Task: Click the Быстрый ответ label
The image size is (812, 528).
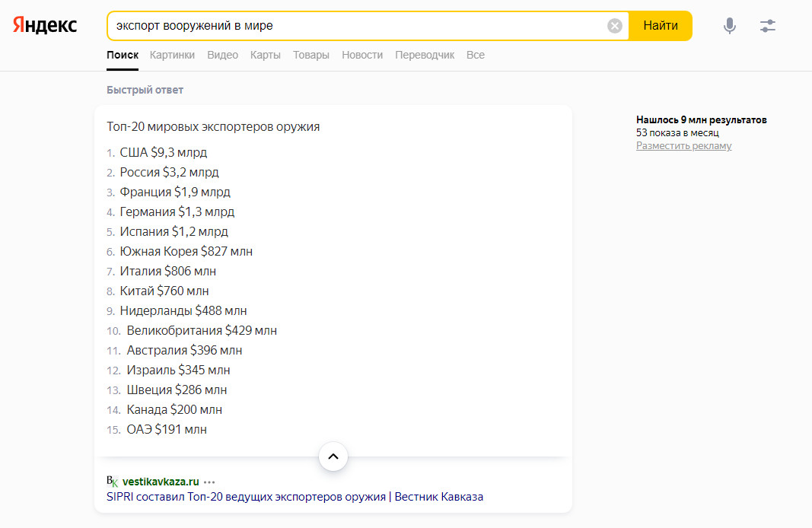Action: 145,90
